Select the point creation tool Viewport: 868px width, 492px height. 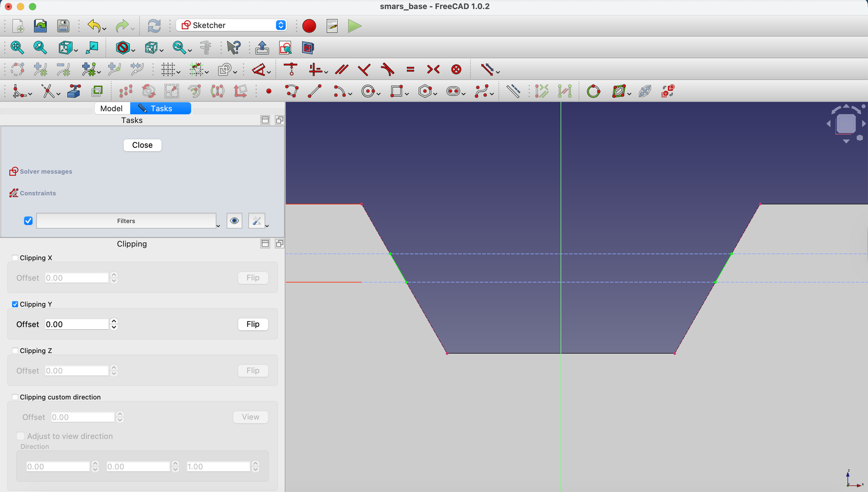[269, 91]
